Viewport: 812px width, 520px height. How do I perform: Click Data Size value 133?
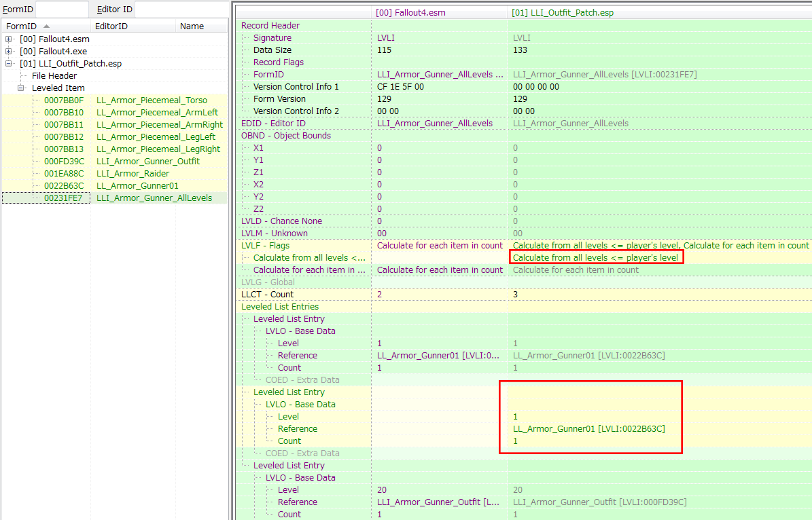(x=520, y=50)
